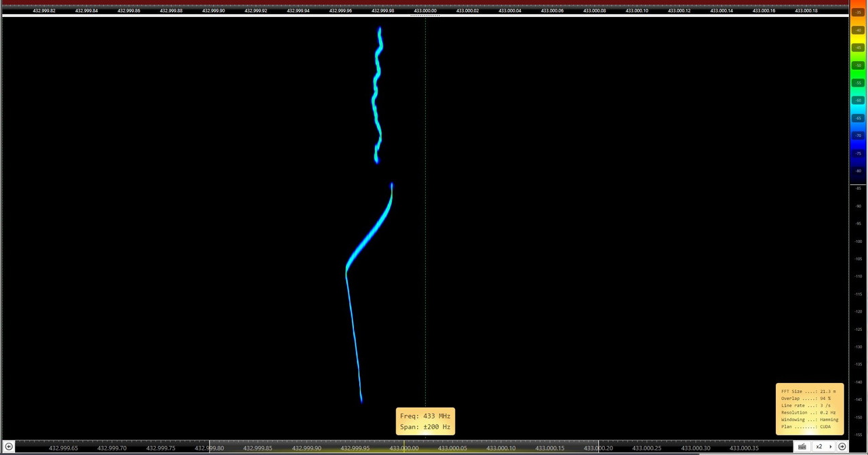The width and height of the screenshot is (868, 455).
Task: Click the scroll-left arrow icon on frequency bar
Action: [x=9, y=446]
